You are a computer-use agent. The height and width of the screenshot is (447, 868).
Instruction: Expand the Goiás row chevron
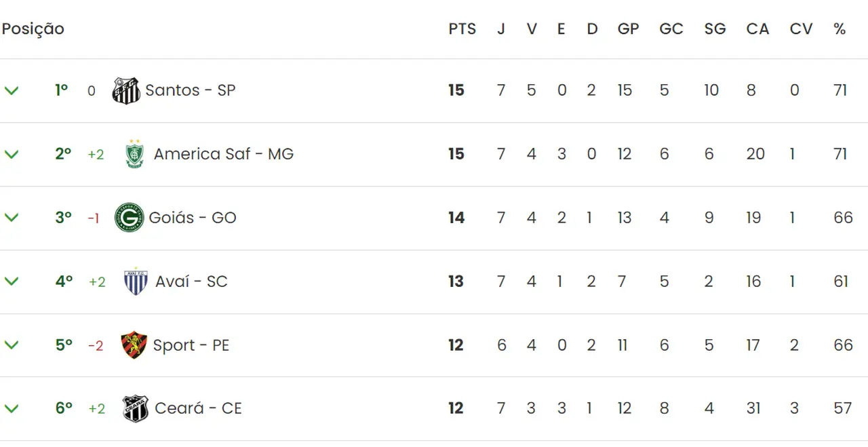pyautogui.click(x=12, y=218)
